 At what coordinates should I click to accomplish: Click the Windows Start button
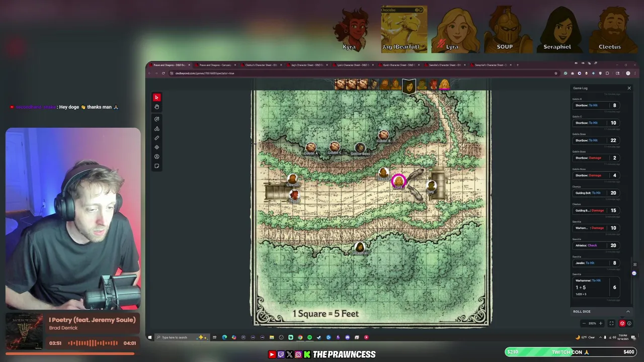pyautogui.click(x=149, y=337)
